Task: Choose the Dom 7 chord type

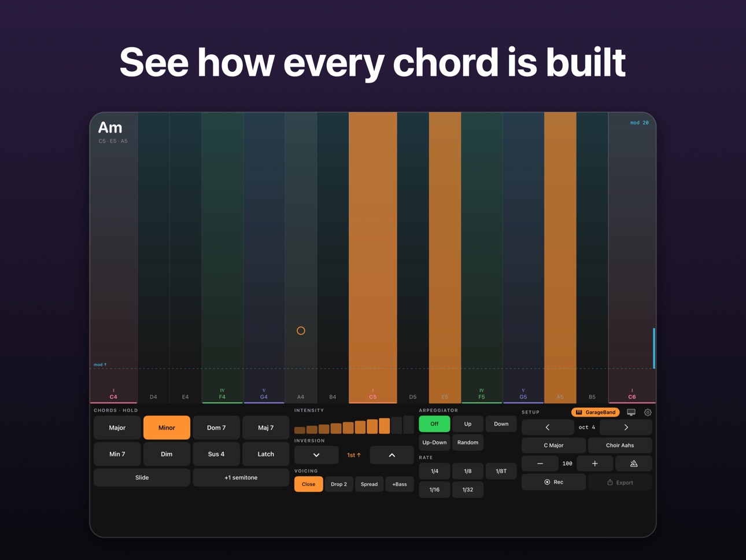Action: click(x=216, y=428)
